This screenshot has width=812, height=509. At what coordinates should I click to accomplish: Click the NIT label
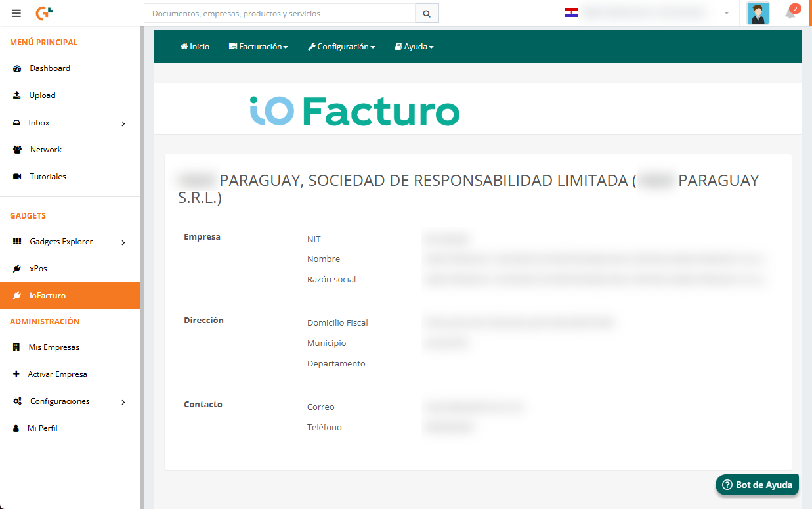click(x=314, y=239)
